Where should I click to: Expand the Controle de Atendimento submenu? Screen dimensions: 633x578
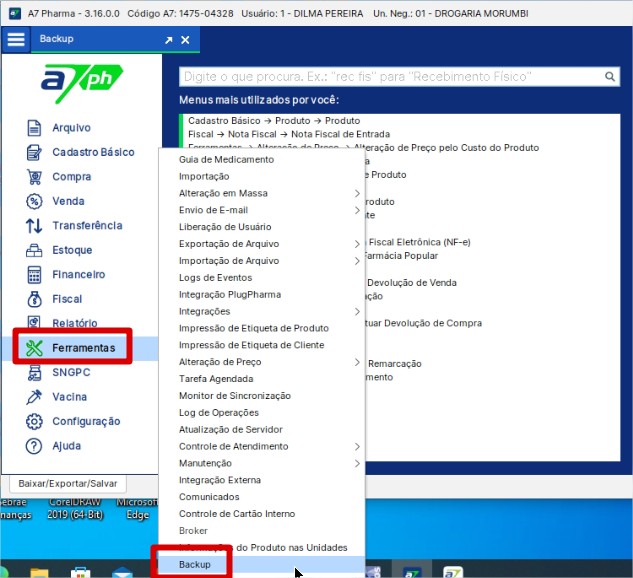[357, 446]
